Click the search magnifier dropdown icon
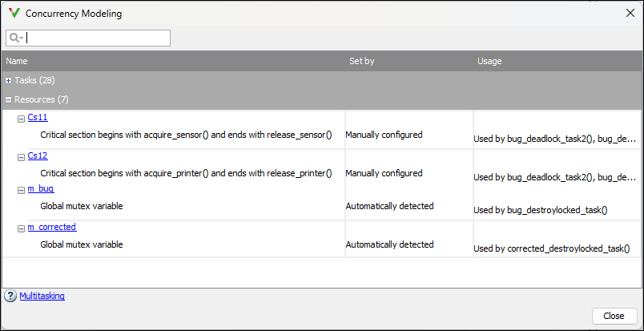This screenshot has width=644, height=331. tap(16, 38)
